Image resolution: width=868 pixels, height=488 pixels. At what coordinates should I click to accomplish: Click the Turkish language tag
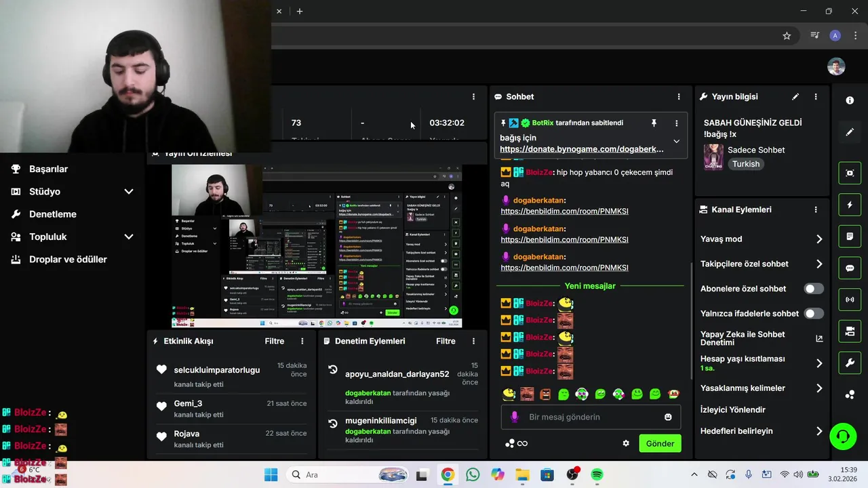(746, 164)
